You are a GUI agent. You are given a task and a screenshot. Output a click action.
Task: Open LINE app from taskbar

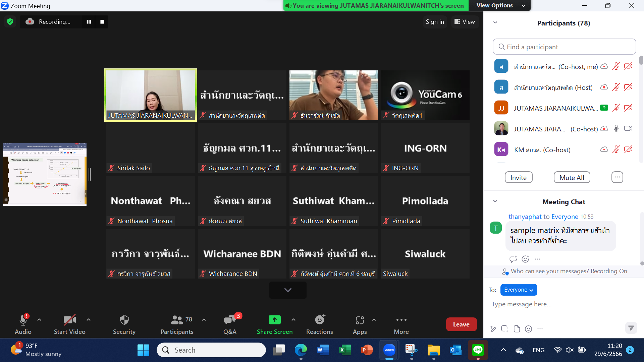[x=478, y=350]
